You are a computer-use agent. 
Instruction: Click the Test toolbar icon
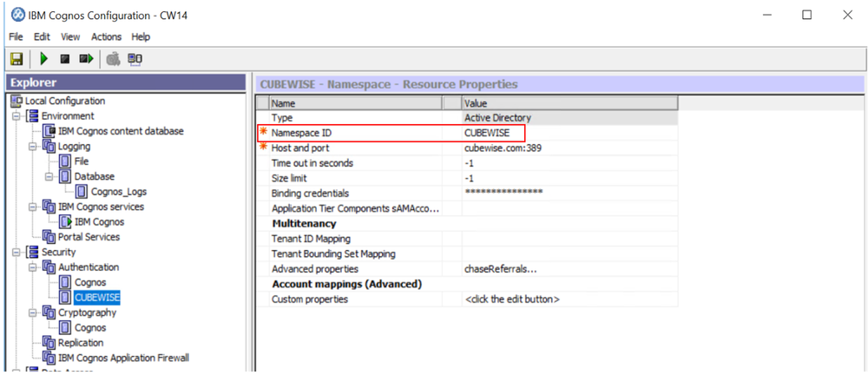(112, 59)
